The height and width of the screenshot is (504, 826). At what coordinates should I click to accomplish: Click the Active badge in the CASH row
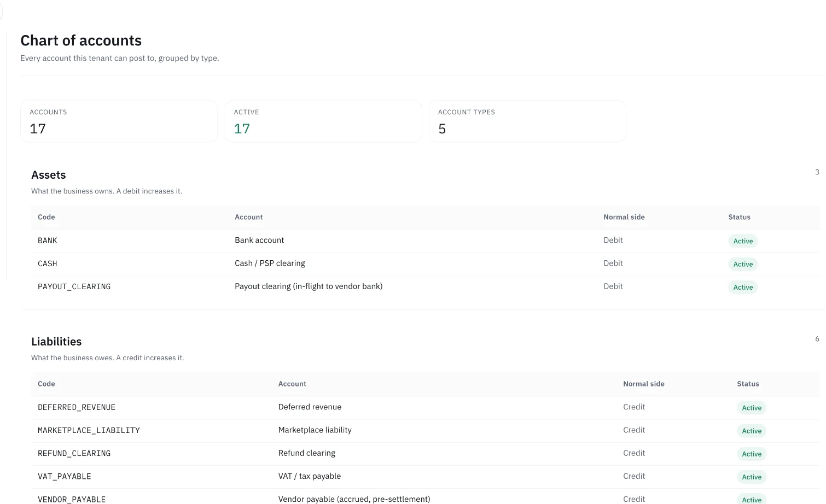tap(743, 264)
